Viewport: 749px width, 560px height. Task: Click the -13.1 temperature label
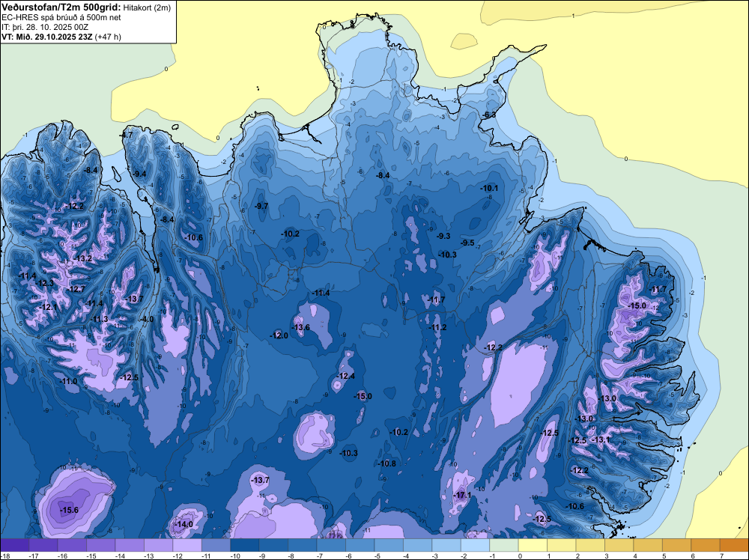coord(601,439)
